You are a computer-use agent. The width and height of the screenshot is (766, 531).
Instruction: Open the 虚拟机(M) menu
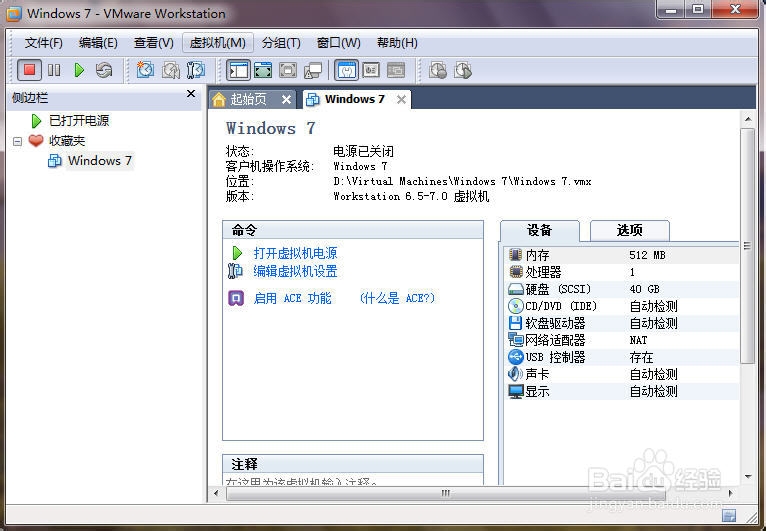(x=217, y=43)
